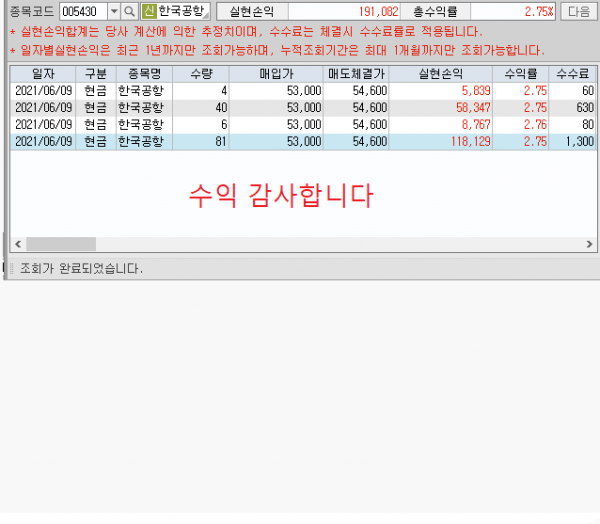The width and height of the screenshot is (600, 524).
Task: Click the 구분 column header
Action: coord(96,73)
